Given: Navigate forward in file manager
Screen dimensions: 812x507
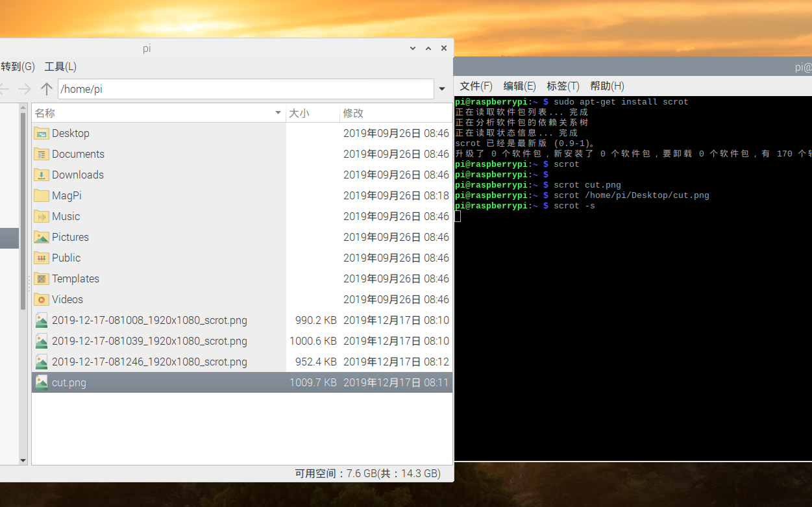Looking at the screenshot, I should tap(25, 89).
